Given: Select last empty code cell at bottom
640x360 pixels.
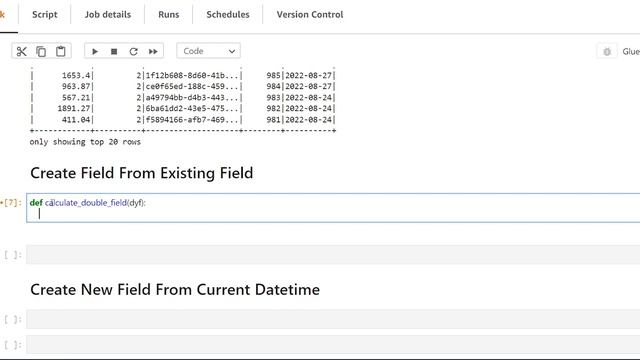Looking at the screenshot, I should coord(333,345).
